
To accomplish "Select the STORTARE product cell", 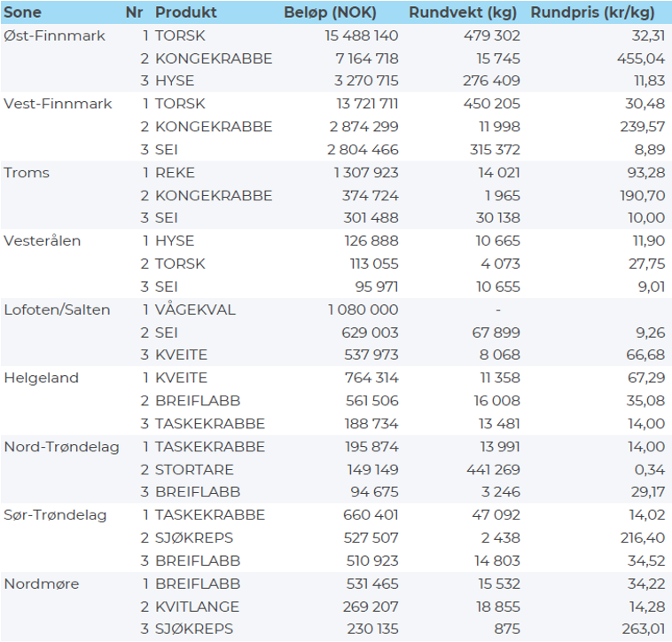I will pyautogui.click(x=194, y=469).
